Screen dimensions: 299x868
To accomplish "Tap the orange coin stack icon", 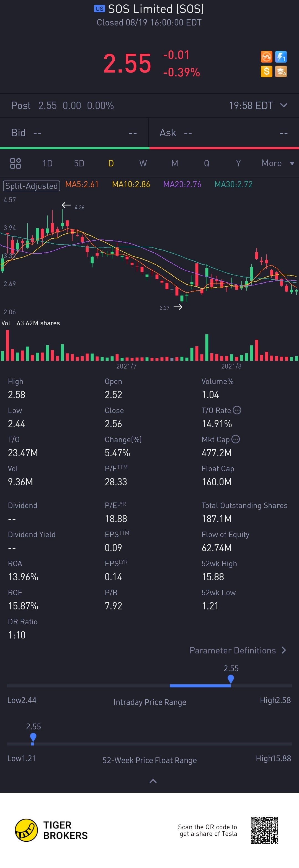I will (281, 71).
